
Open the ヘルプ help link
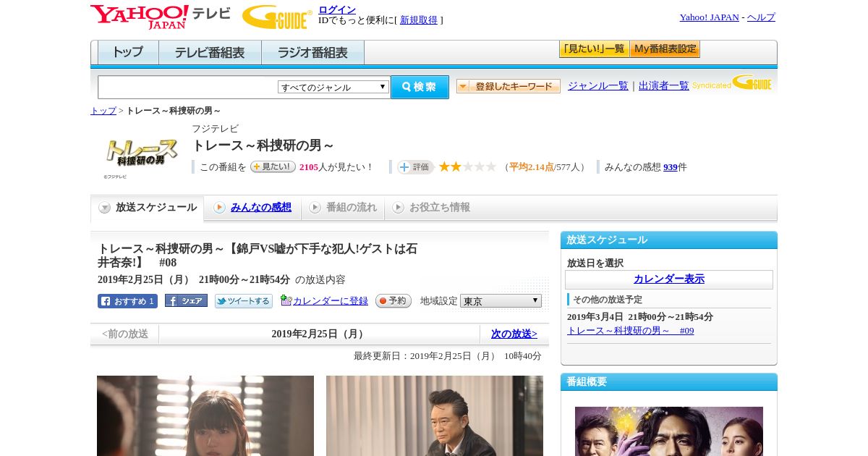(x=761, y=17)
